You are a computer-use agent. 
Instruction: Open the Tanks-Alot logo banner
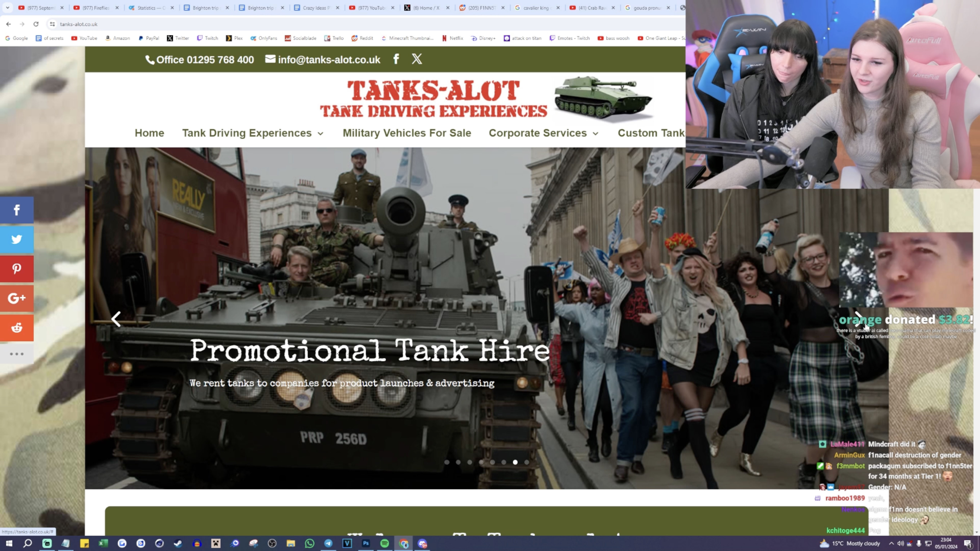(487, 100)
